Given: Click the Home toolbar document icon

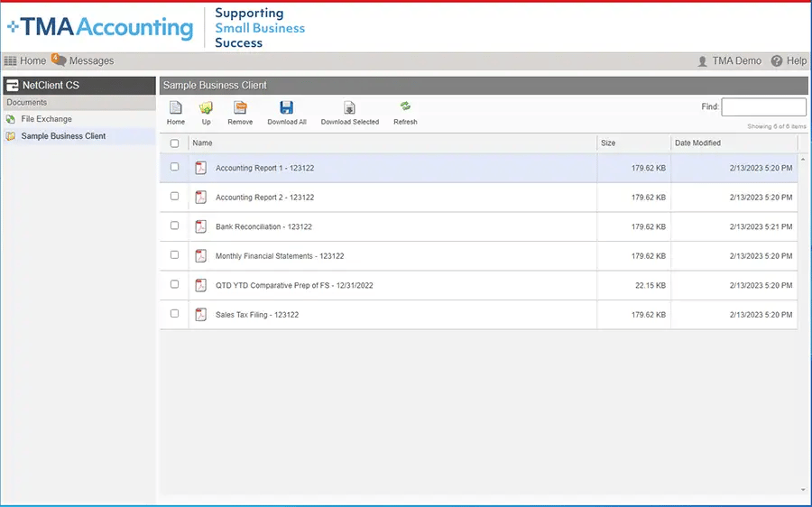Looking at the screenshot, I should pos(176,107).
